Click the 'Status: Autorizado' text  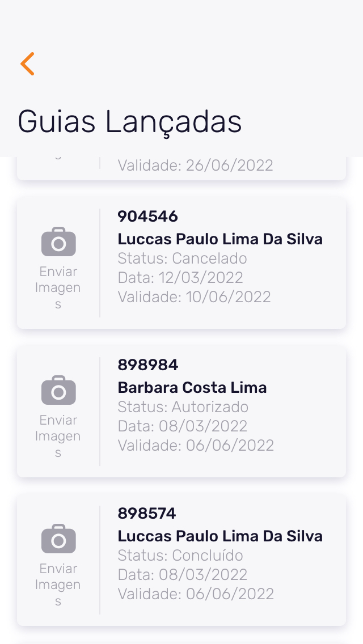183,407
